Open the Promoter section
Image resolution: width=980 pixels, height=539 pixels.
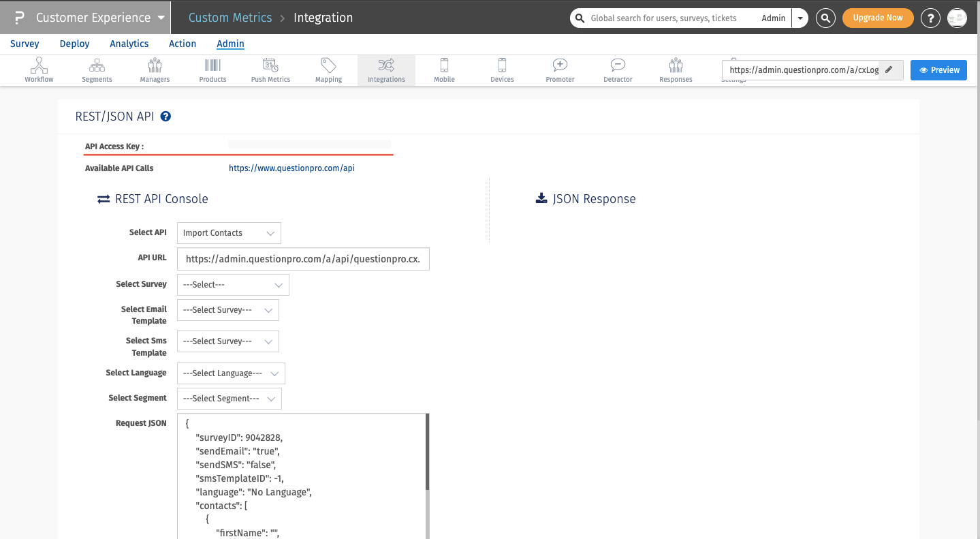(559, 70)
